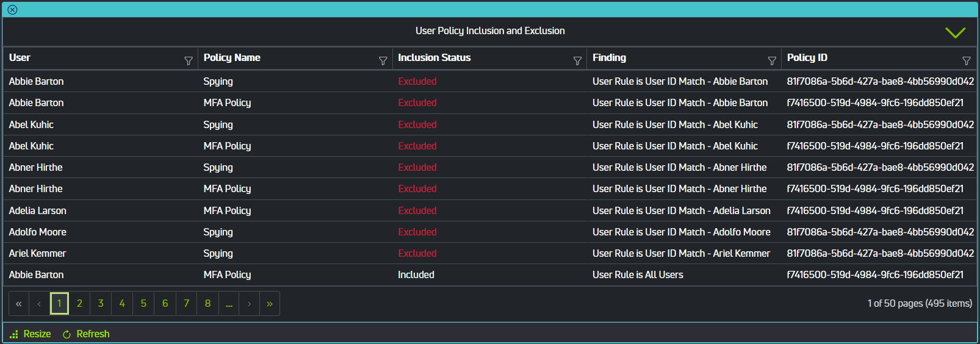The height and width of the screenshot is (344, 980).
Task: Click the Policy ID filter icon
Action: click(x=966, y=61)
